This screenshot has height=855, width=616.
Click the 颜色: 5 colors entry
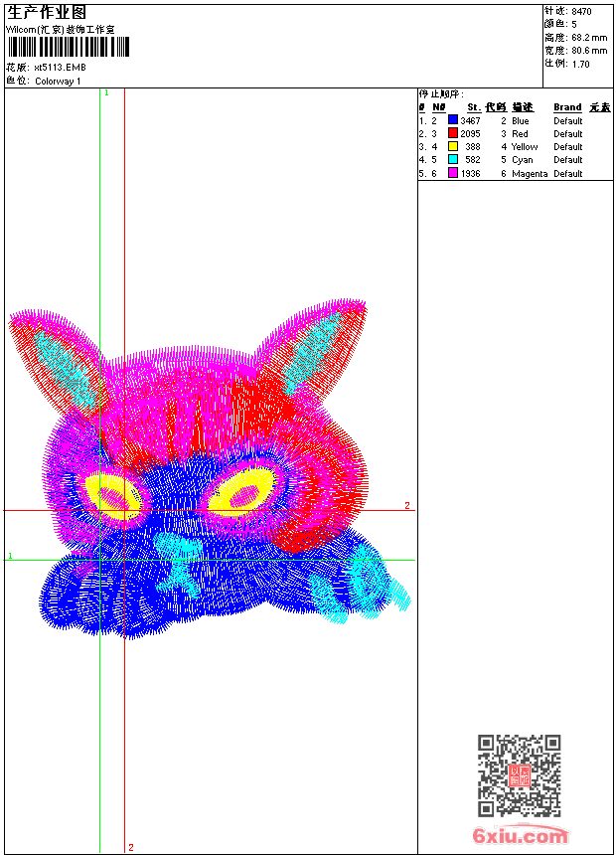(x=560, y=24)
